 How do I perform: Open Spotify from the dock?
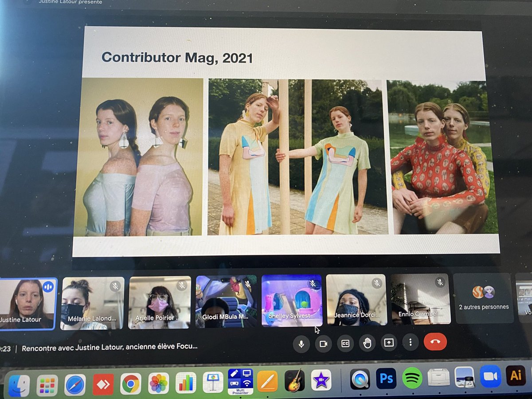click(412, 378)
